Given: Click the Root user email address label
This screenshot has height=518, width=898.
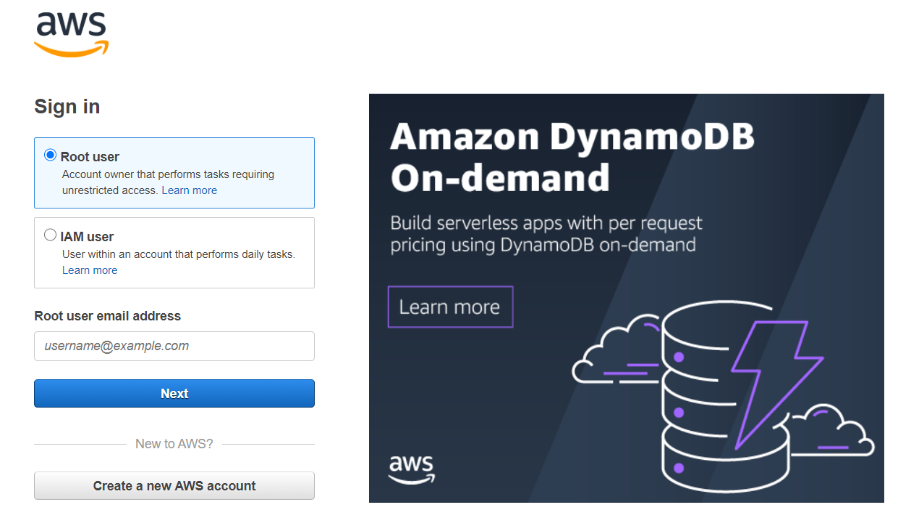Looking at the screenshot, I should (x=108, y=316).
